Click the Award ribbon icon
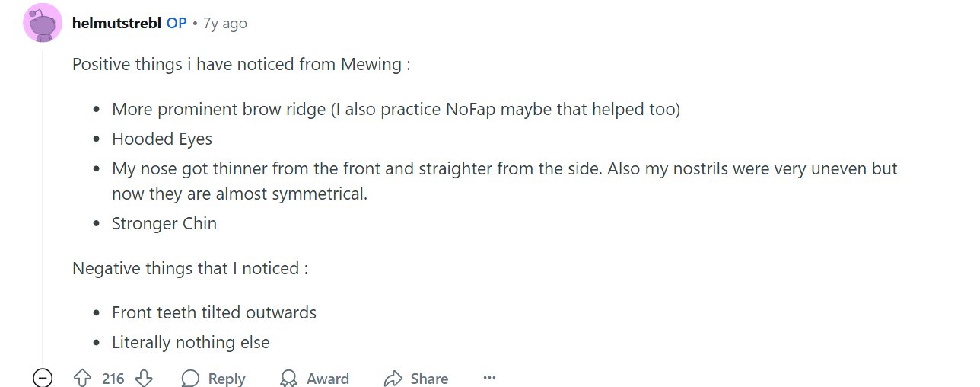980x387 pixels. (x=289, y=379)
